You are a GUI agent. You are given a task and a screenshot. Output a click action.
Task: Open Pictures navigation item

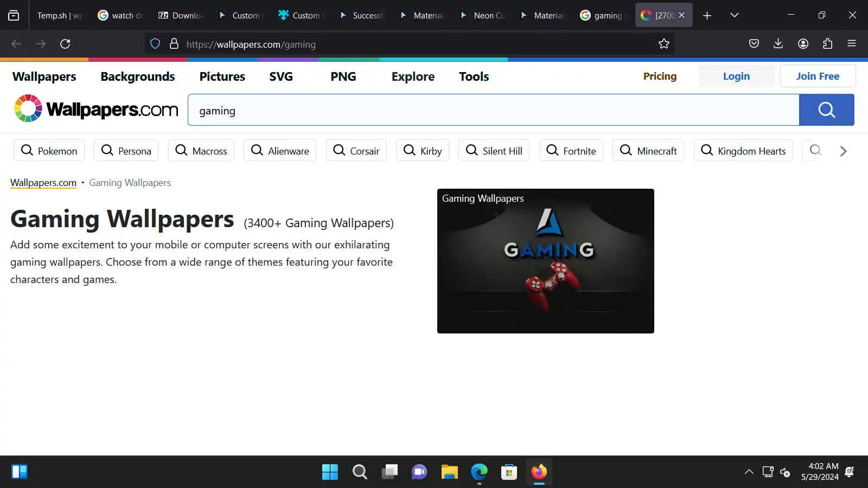(222, 76)
